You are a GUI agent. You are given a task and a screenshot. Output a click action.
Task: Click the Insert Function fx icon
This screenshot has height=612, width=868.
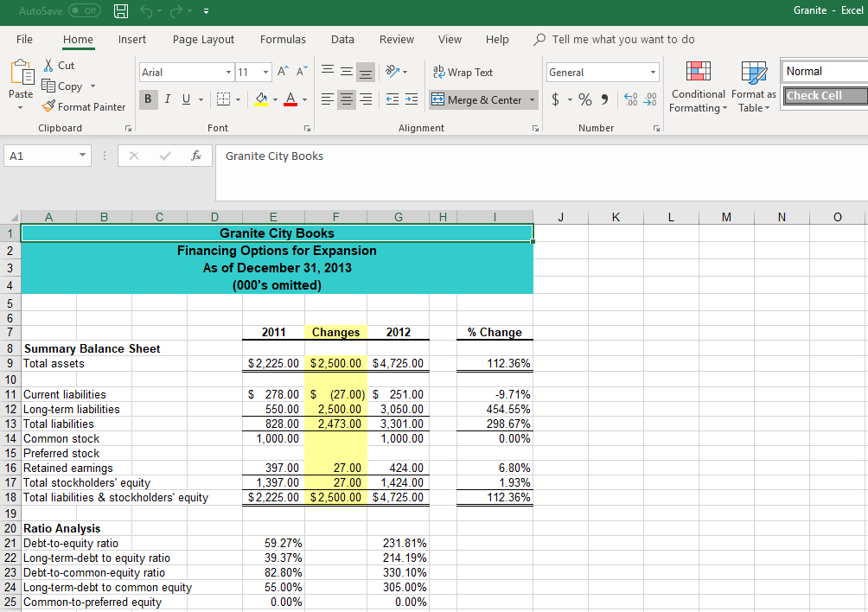pos(196,156)
